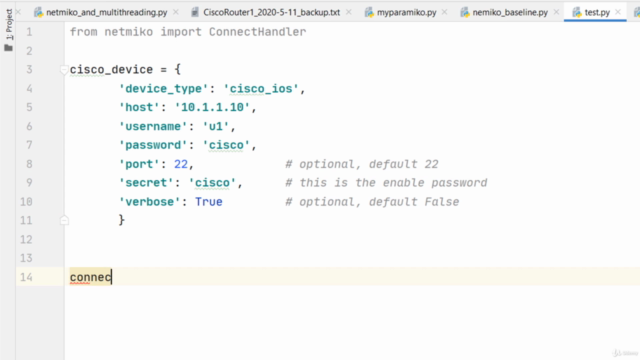
Task: Click the 'port' key string
Action: pyautogui.click(x=139, y=164)
